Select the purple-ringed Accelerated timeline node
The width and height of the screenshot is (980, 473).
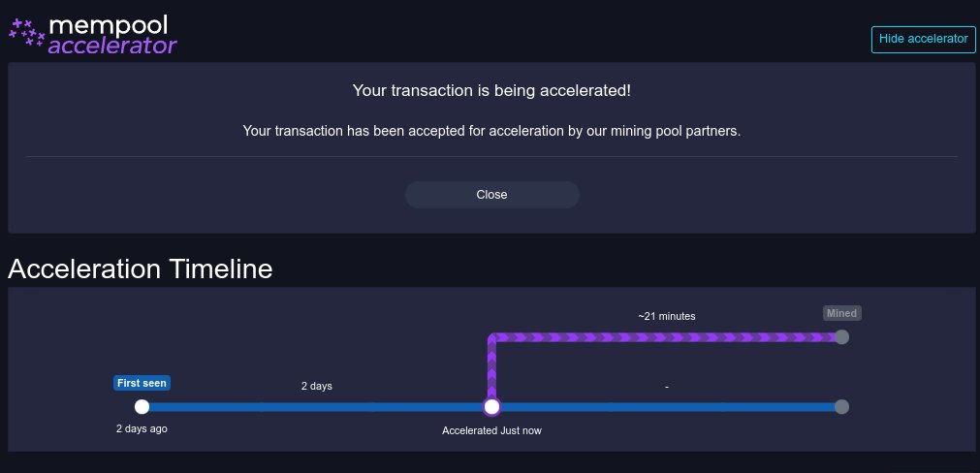tap(491, 407)
